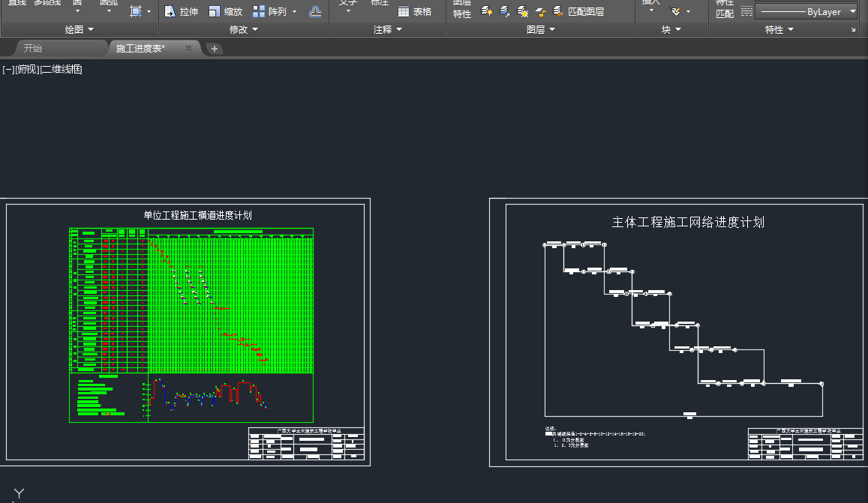Switch to the Start (开始) tab
The image size is (868, 503).
33,48
